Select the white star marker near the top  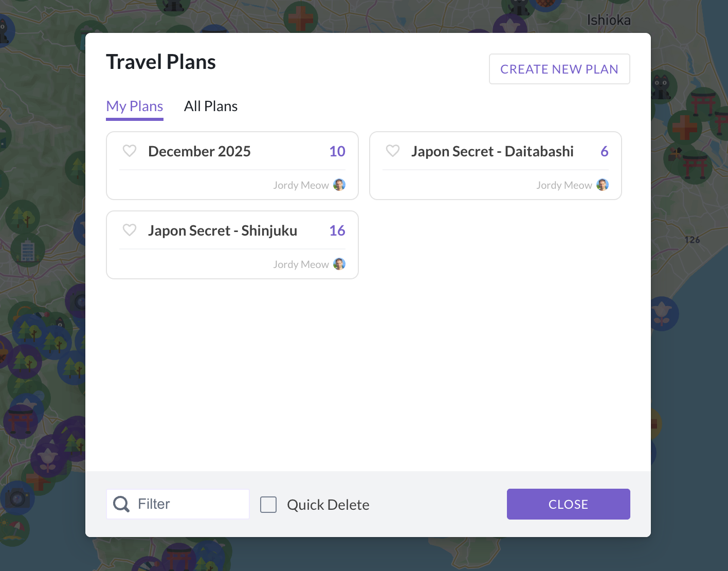[x=509, y=23]
